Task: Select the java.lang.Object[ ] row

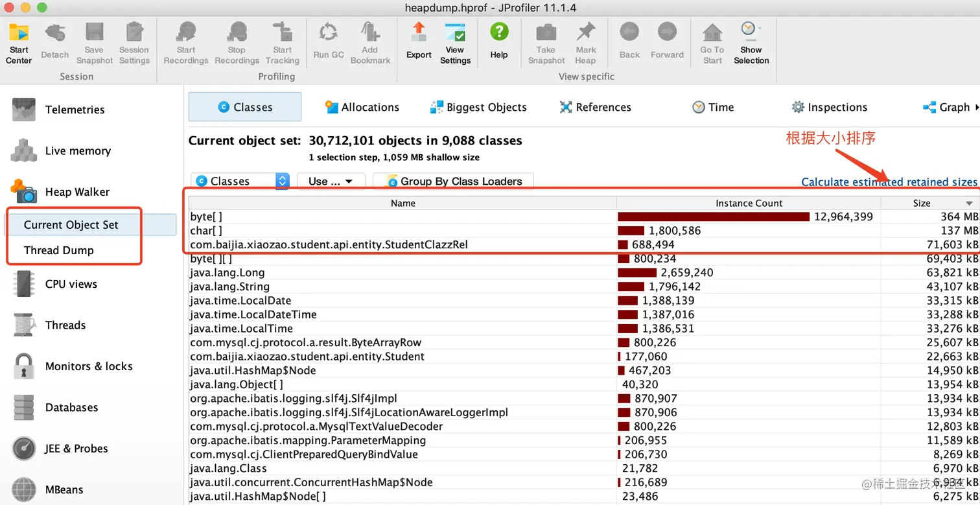Action: tap(584, 384)
